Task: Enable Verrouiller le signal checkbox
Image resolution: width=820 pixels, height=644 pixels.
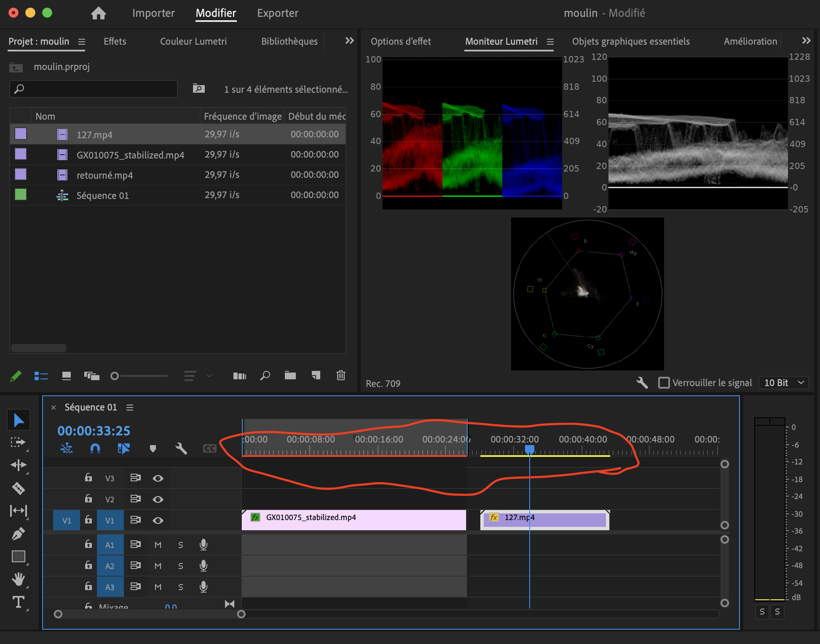Action: pyautogui.click(x=664, y=383)
